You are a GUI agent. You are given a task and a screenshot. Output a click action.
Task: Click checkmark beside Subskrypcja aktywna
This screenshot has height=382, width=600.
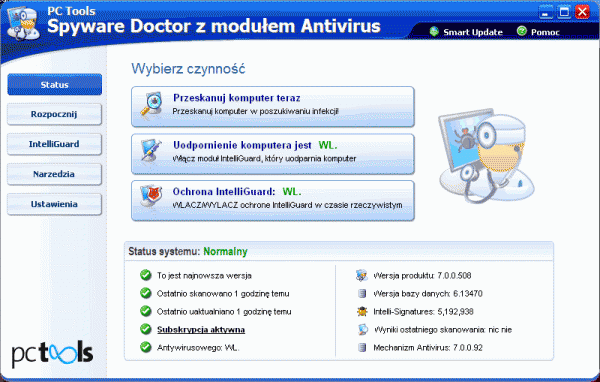(x=145, y=329)
